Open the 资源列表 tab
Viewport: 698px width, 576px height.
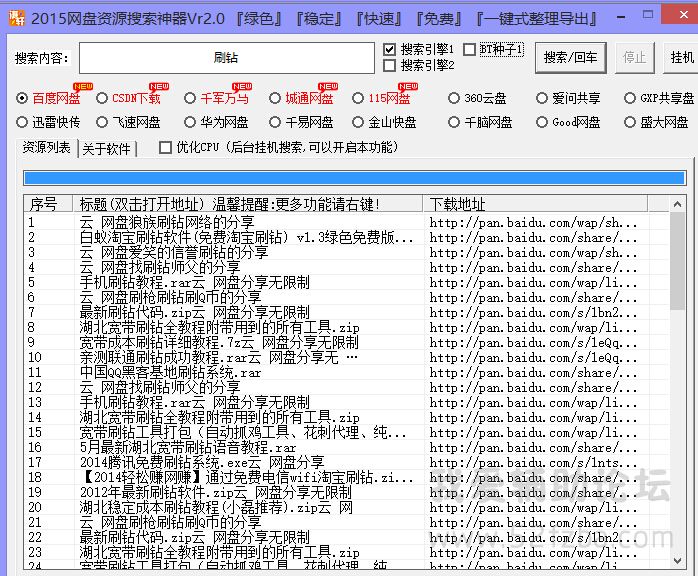pyautogui.click(x=47, y=148)
